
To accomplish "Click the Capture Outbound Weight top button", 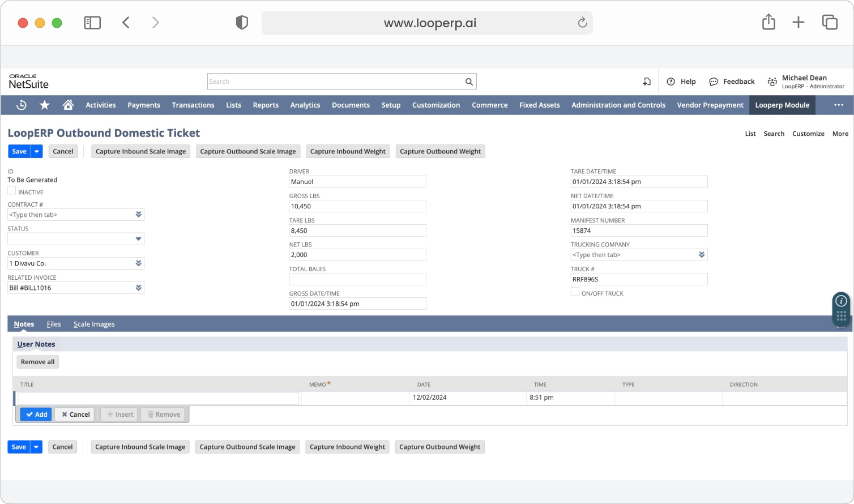I will (x=441, y=151).
